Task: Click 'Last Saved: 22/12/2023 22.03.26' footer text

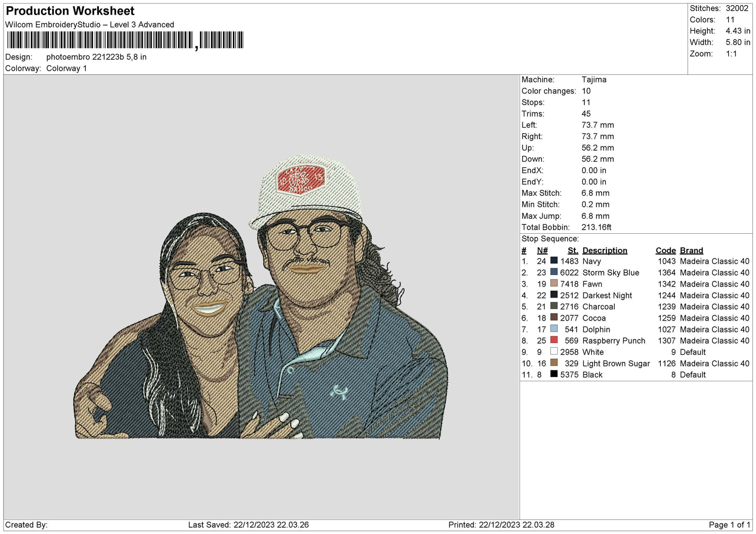Action: [x=249, y=525]
